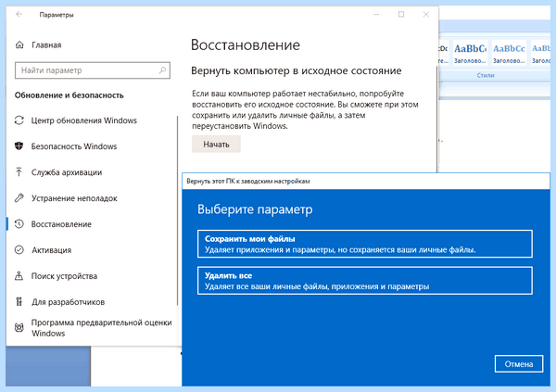Click the upload arrow icon for Служба архивации

click(x=19, y=172)
